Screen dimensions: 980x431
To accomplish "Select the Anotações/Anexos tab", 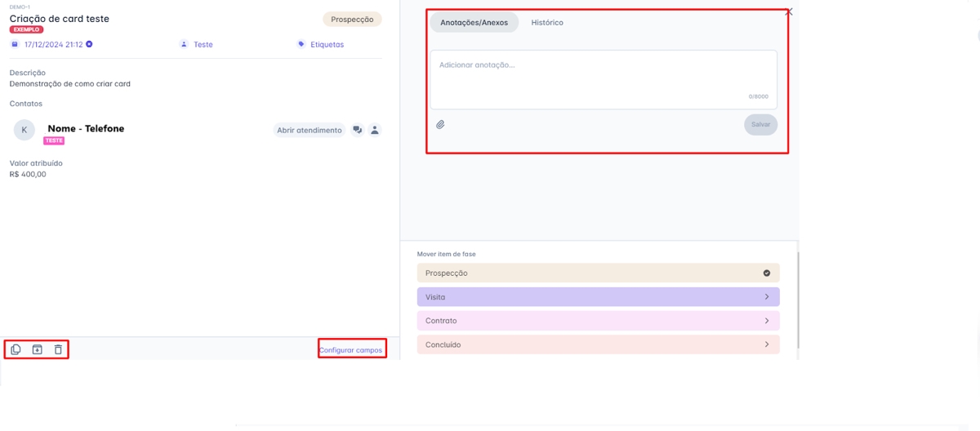I will 474,23.
